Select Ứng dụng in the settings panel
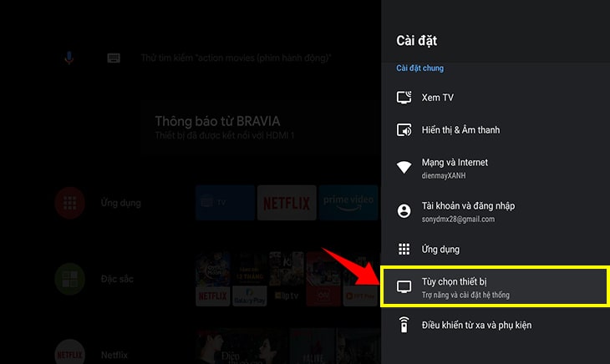The image size is (610, 364). point(493,249)
